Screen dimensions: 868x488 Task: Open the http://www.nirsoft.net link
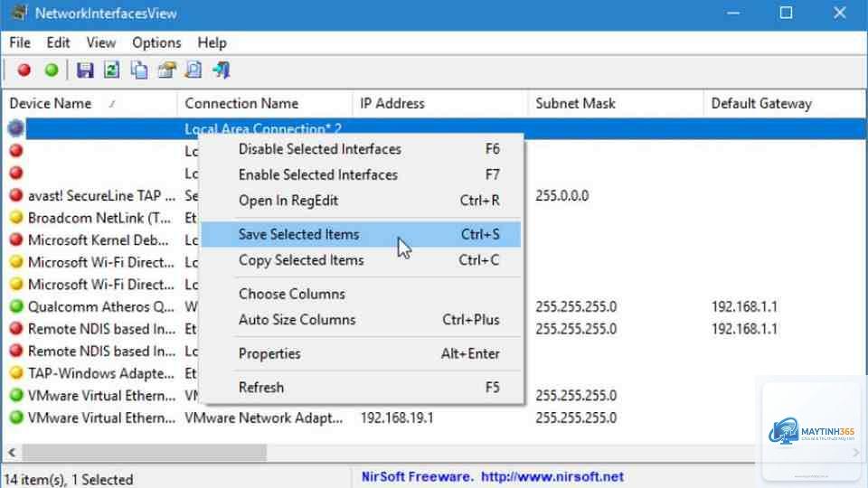552,476
